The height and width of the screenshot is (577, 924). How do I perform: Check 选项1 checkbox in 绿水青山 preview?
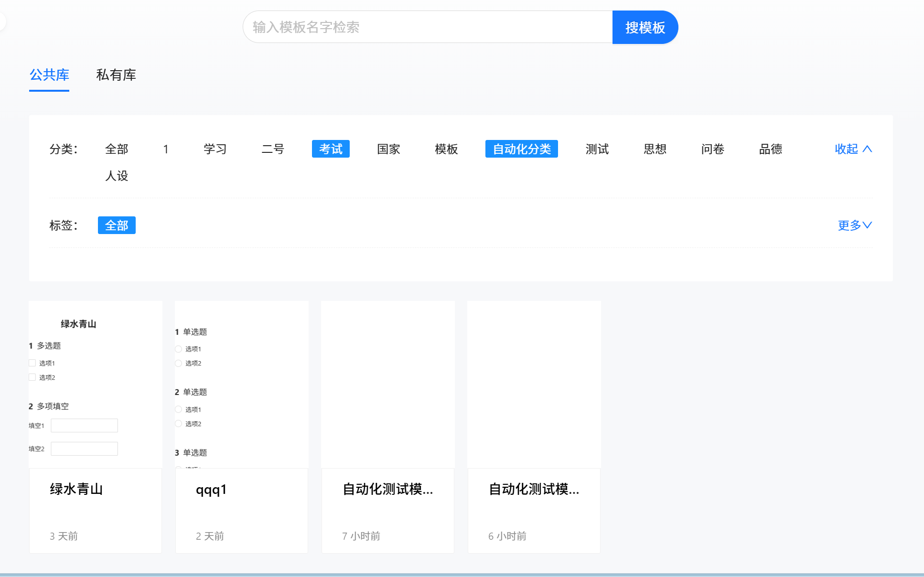pyautogui.click(x=32, y=363)
